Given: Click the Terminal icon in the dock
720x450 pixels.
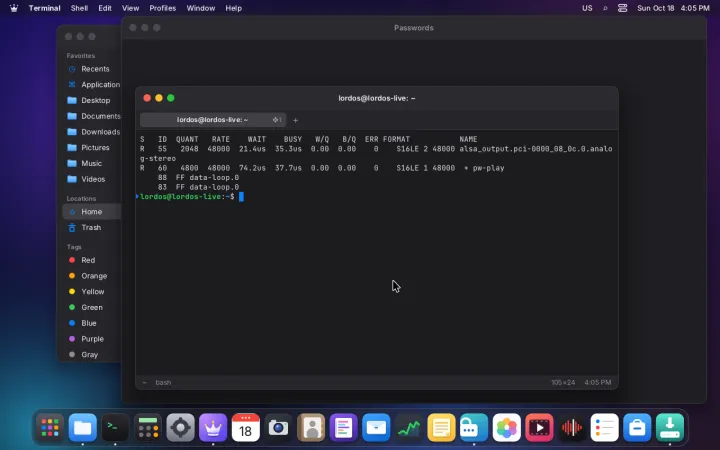Looking at the screenshot, I should [115, 428].
